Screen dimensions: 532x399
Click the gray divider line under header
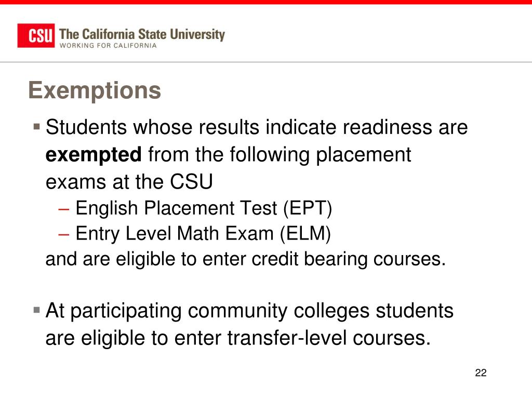(x=266, y=62)
